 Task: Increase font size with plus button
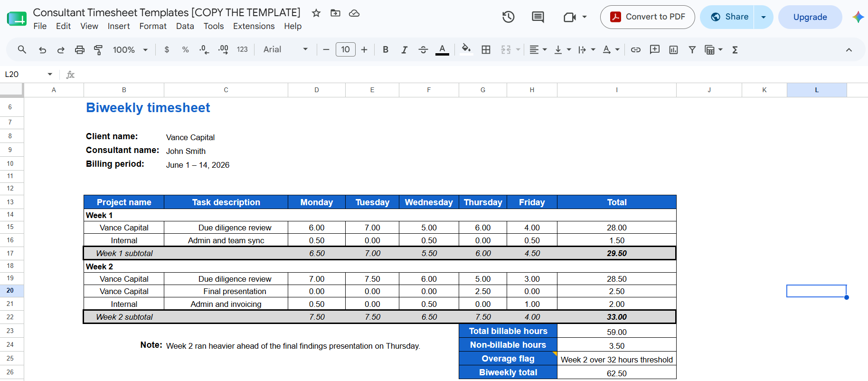pos(364,49)
